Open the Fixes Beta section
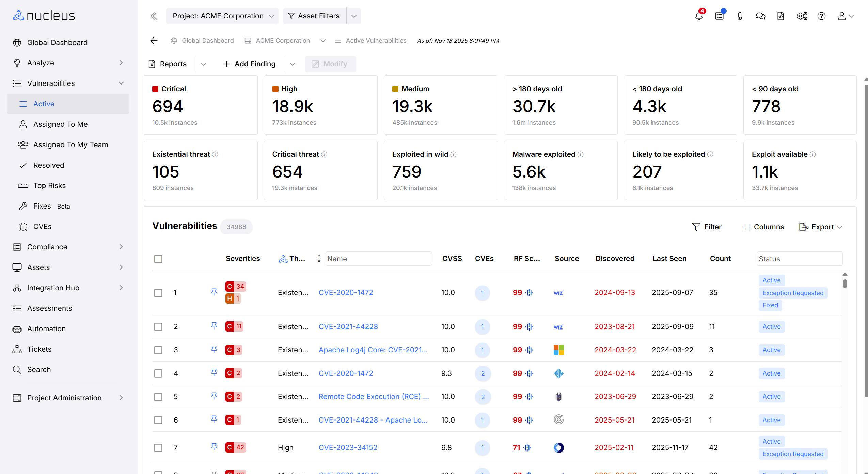Screen dimensions: 868x474 tap(43, 206)
